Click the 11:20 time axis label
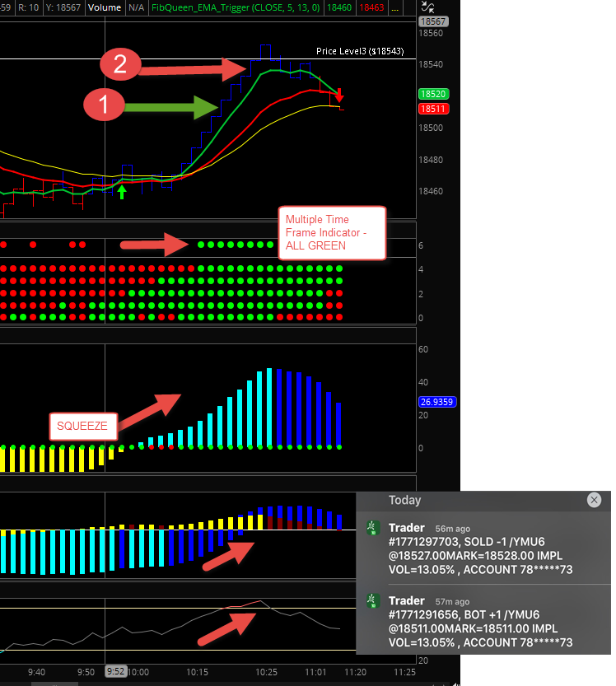This screenshot has height=686, width=616. click(x=355, y=672)
